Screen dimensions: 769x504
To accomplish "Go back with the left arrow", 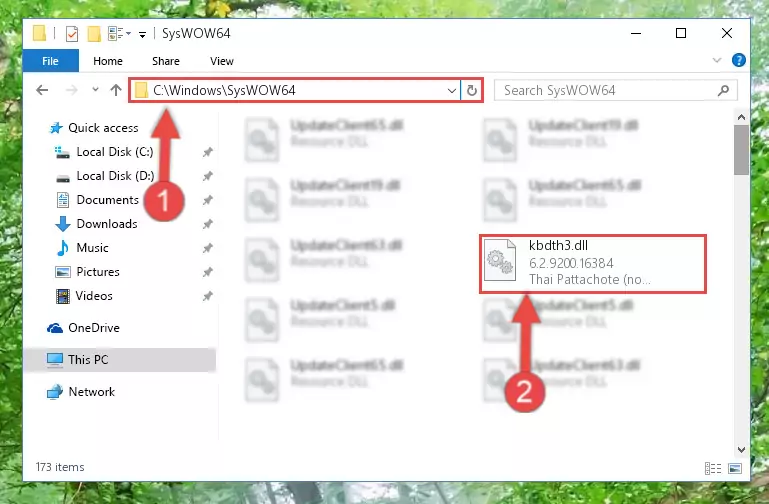I will [x=42, y=90].
